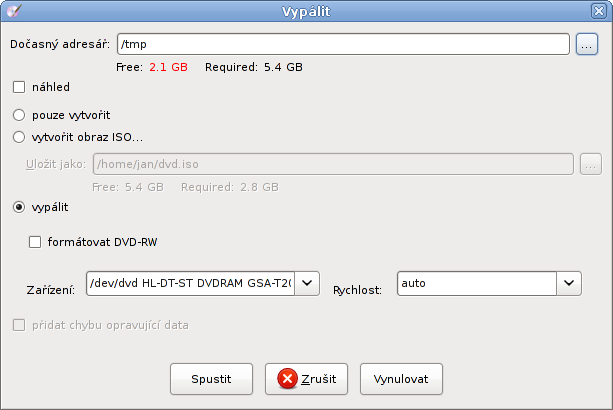Tick the formátovat DVD-RW checkbox
613x410 pixels.
tap(35, 242)
